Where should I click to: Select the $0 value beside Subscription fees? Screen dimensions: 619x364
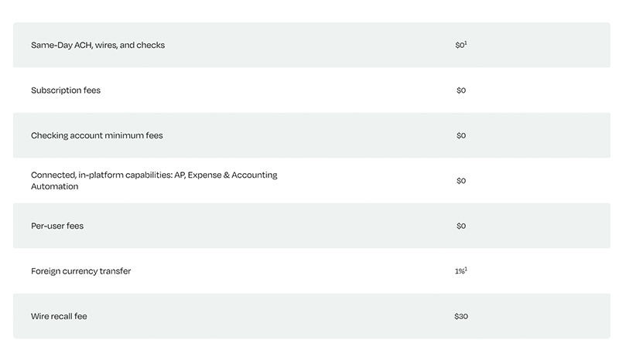tap(461, 90)
